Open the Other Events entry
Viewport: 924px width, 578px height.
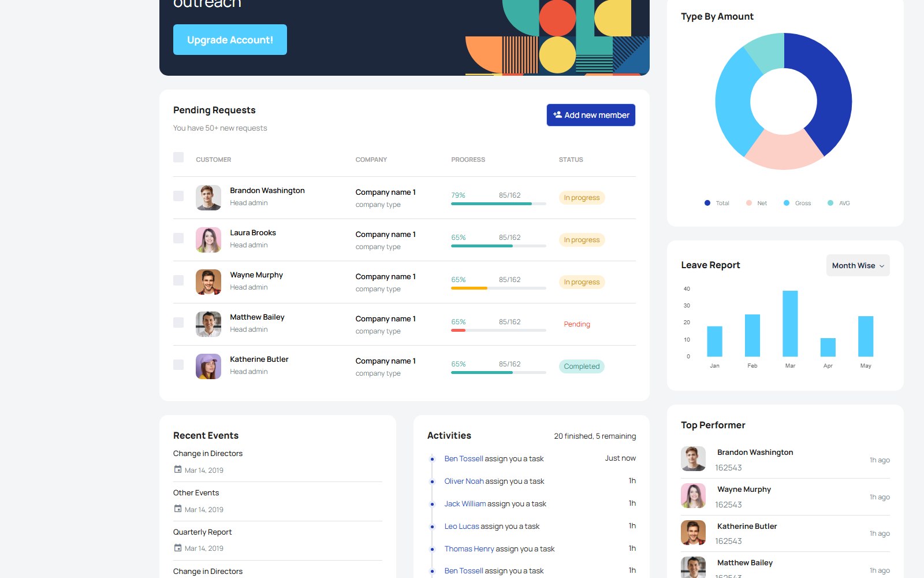click(196, 492)
